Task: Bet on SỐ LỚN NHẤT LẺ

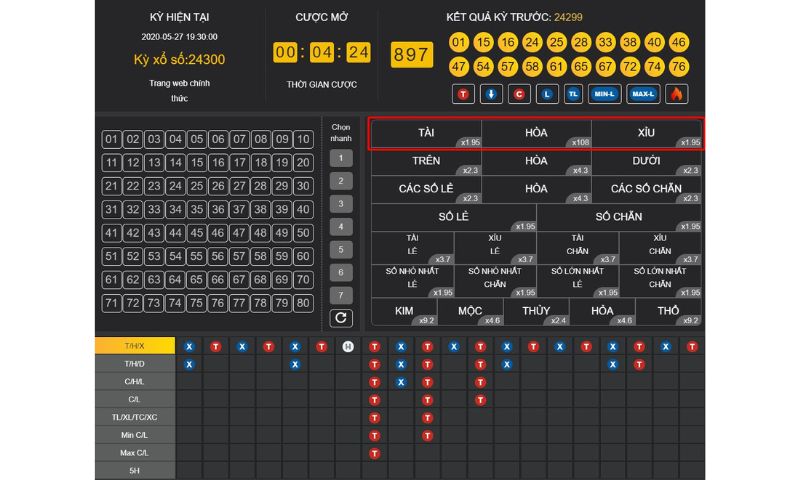Action: point(578,281)
